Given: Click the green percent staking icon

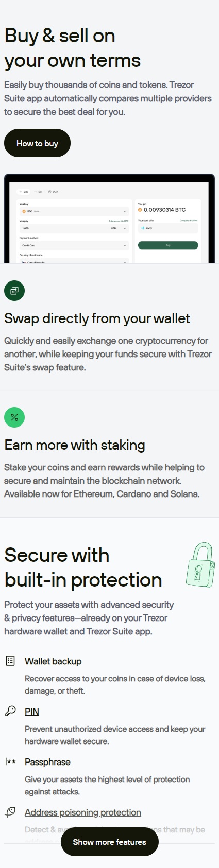Looking at the screenshot, I should 14,417.
